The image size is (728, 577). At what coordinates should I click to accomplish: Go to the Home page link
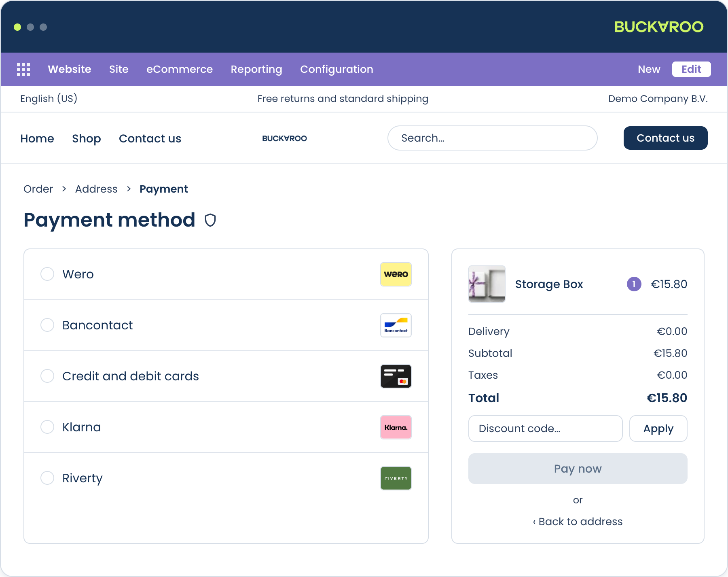pos(37,138)
